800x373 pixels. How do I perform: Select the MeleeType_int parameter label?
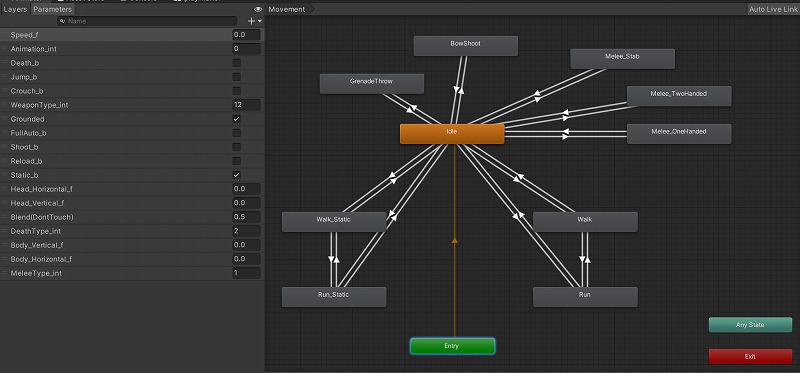coord(36,273)
